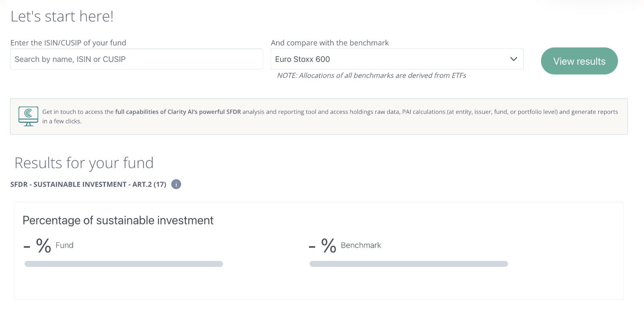The width and height of the screenshot is (644, 312).
Task: Click the bold Clarity AI SFDR capabilities text
Action: click(178, 112)
